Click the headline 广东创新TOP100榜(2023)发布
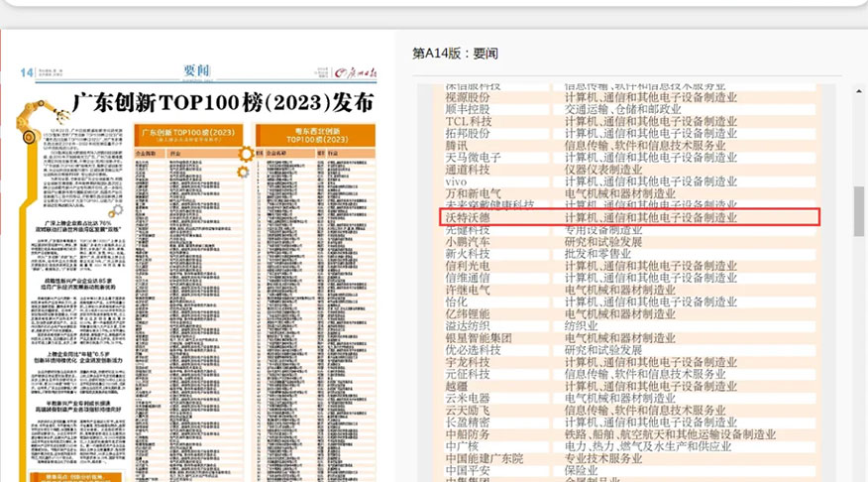The height and width of the screenshot is (482, 868). 223,103
